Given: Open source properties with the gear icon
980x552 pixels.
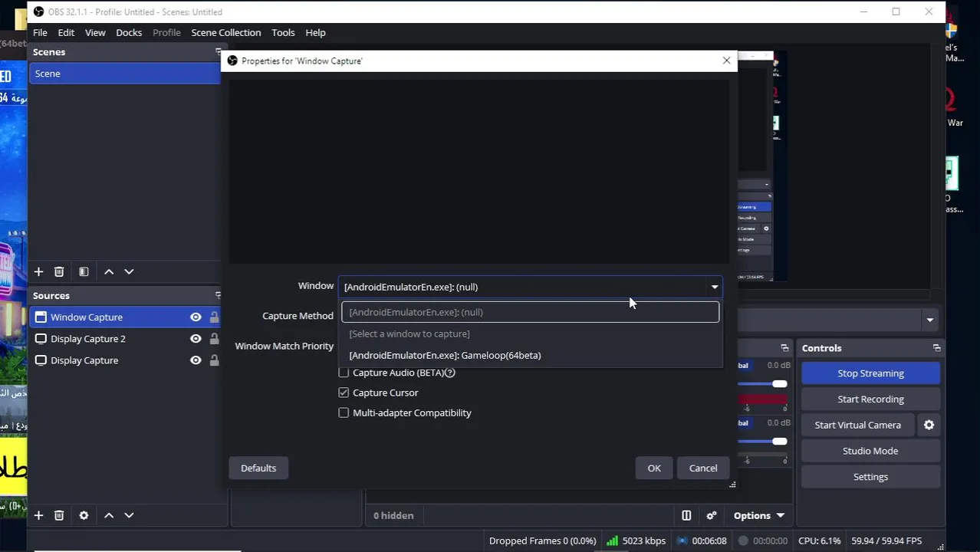Looking at the screenshot, I should (84, 515).
